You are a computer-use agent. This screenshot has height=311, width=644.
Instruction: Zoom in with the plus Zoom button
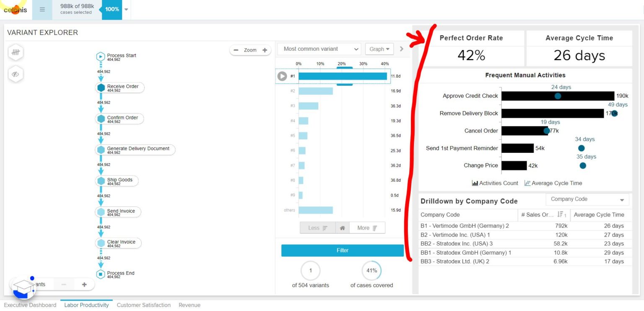265,50
